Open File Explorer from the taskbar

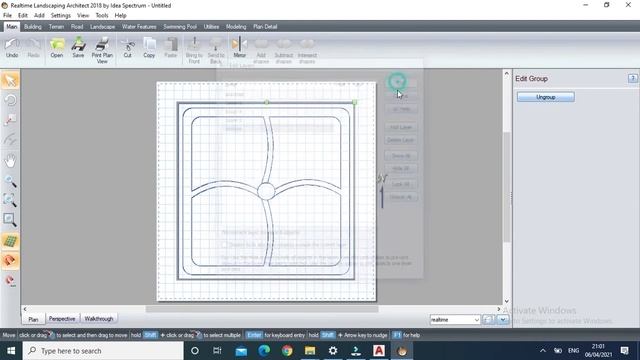pyautogui.click(x=310, y=351)
